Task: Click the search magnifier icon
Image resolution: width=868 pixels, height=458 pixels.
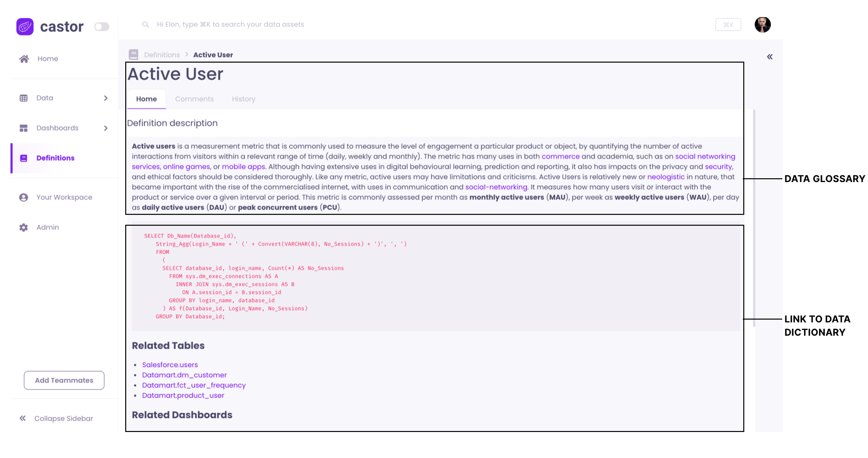Action: (x=145, y=24)
